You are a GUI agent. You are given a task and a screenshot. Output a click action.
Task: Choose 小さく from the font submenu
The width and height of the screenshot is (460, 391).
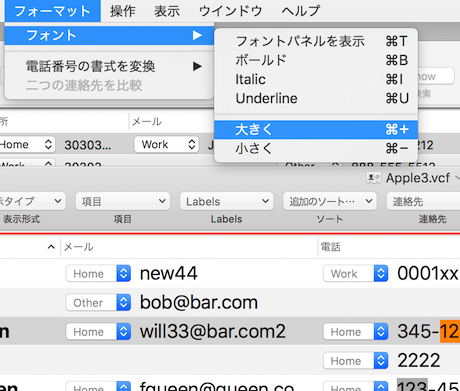(316, 148)
